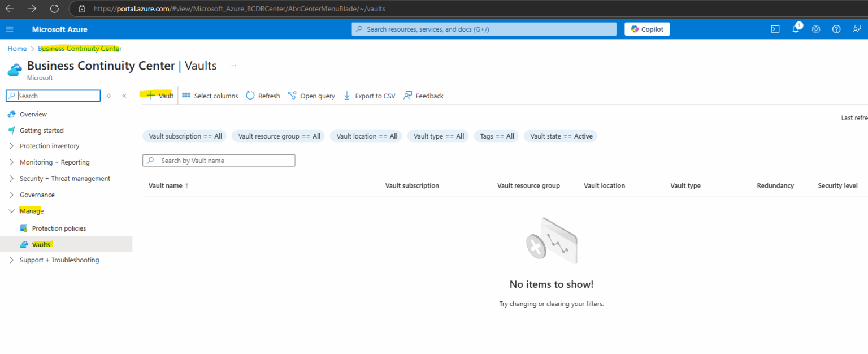The width and height of the screenshot is (868, 354).
Task: Open the feedback smiley icon
Action: [856, 29]
